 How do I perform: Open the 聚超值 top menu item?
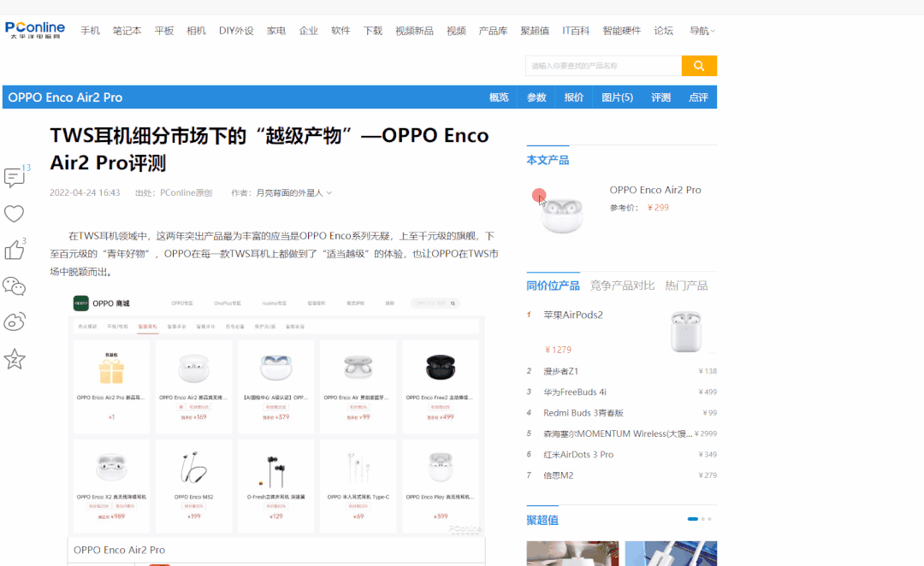coord(535,31)
